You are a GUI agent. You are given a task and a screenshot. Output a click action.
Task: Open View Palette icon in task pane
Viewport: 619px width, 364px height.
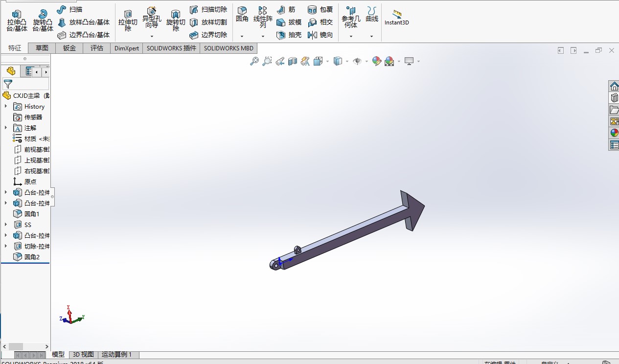(614, 121)
